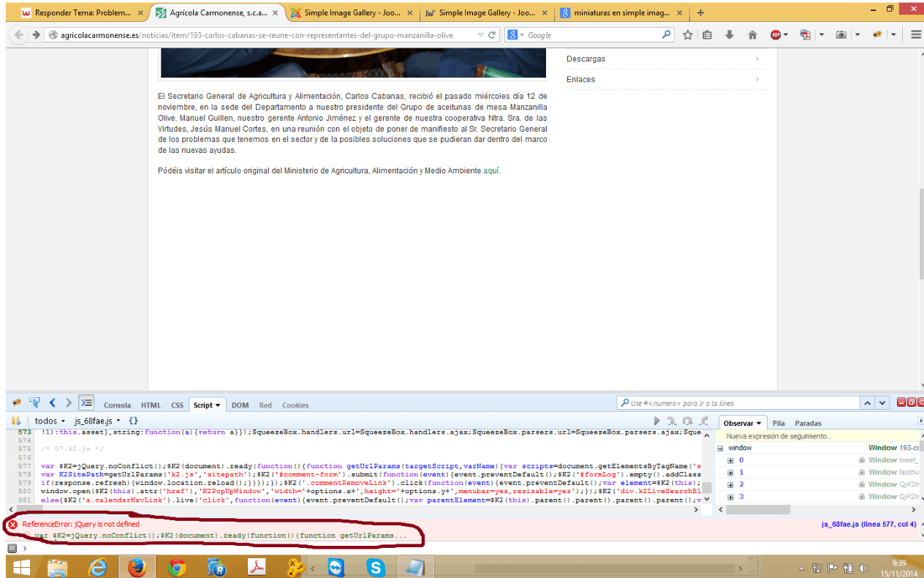Click the break on next pause icon

16,421
